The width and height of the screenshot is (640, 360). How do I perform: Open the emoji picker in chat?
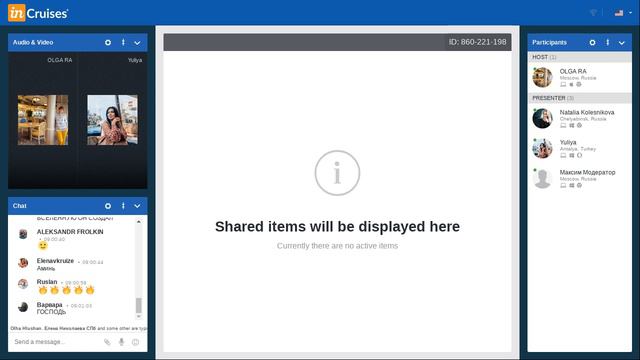[x=136, y=342]
